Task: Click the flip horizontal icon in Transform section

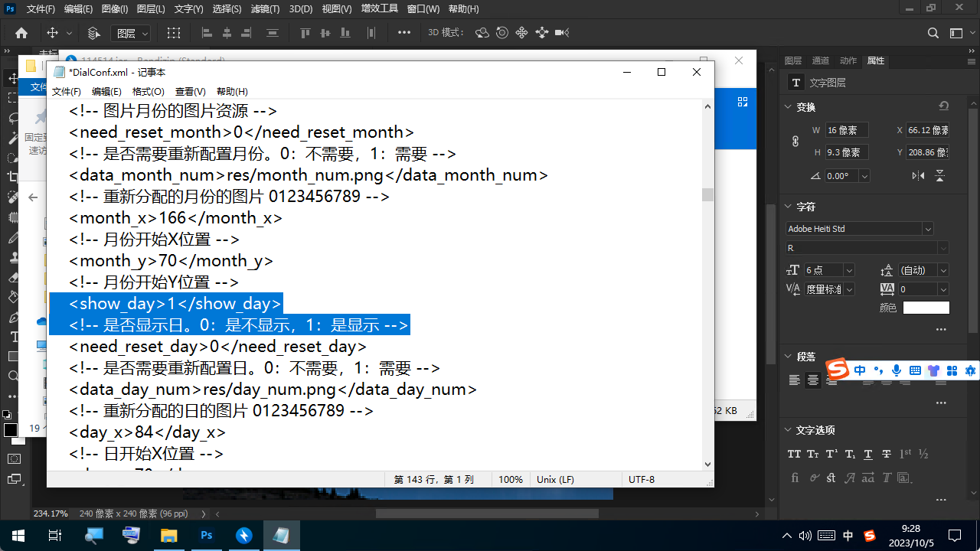Action: [x=919, y=176]
